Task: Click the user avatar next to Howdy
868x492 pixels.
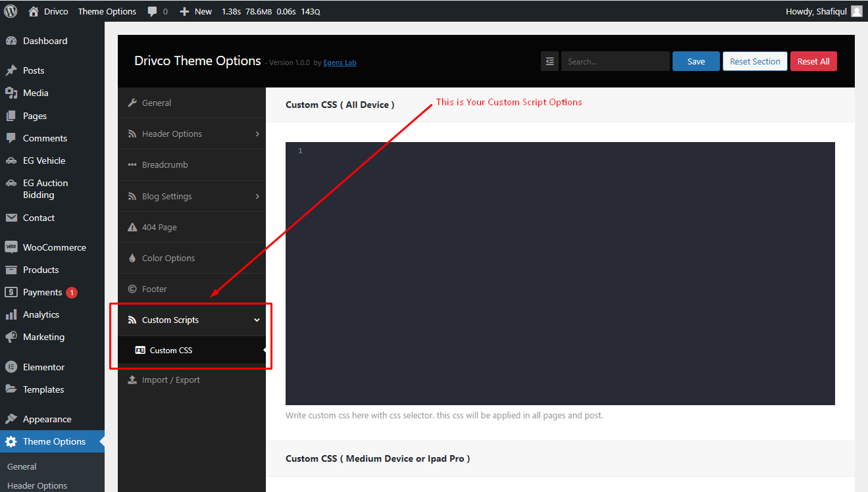Action: (856, 11)
